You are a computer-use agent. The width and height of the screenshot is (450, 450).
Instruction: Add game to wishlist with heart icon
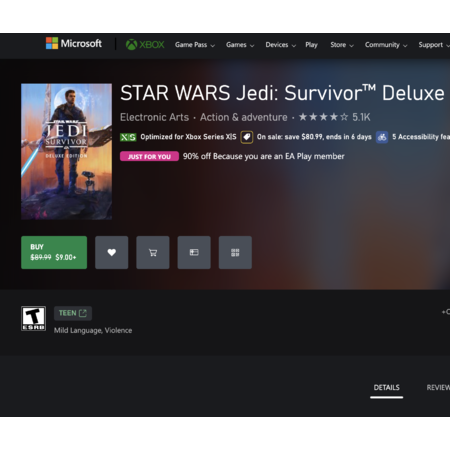click(111, 252)
